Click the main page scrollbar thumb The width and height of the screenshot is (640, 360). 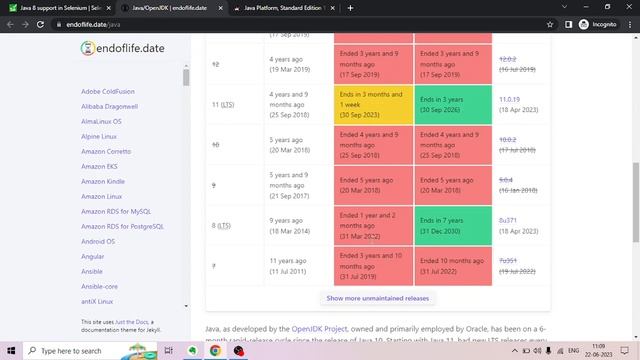click(x=636, y=202)
